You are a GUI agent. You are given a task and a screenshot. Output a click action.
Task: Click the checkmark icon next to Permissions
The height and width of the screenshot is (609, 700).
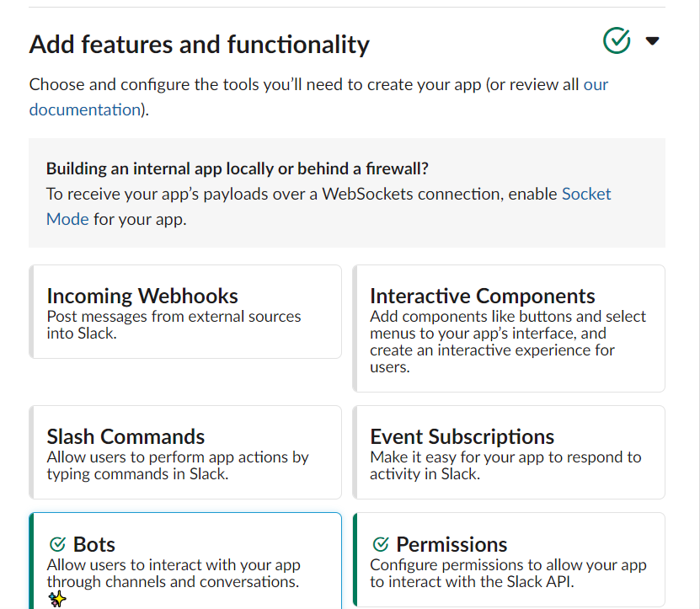click(381, 544)
